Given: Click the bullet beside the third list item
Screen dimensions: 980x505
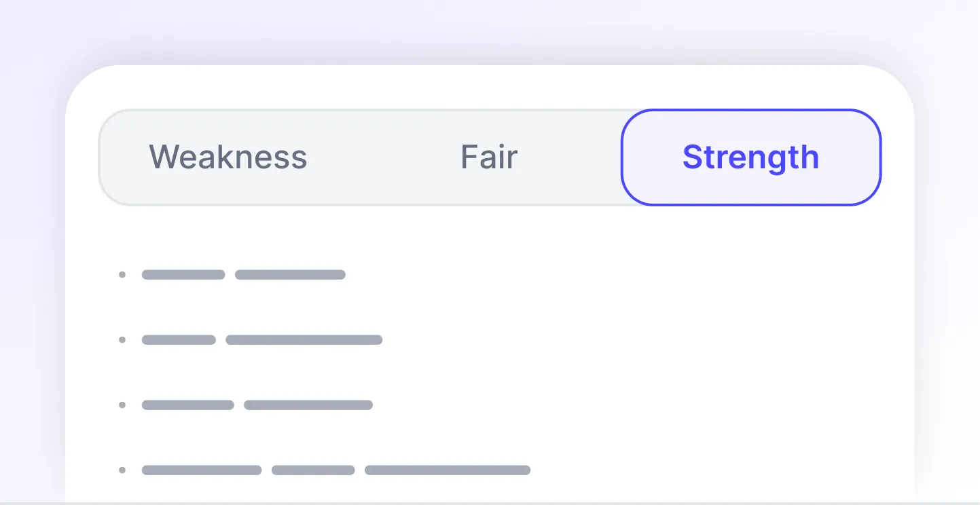Looking at the screenshot, I should point(122,405).
